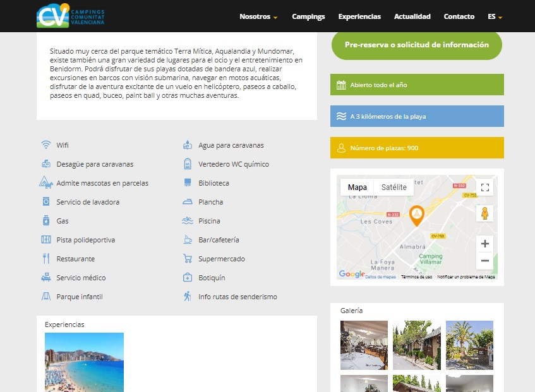Viewport: 535px width, 392px height.
Task: Open Términos de uso map link
Action: click(416, 276)
